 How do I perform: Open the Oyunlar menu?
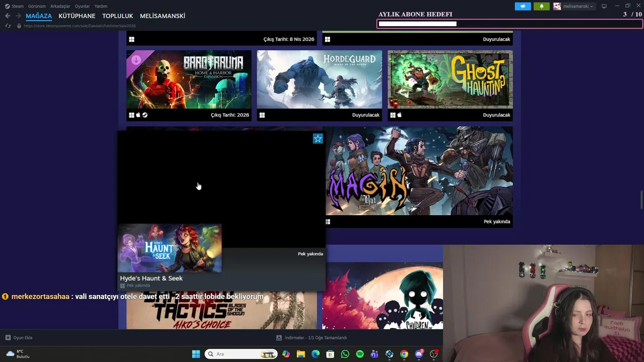pos(82,6)
